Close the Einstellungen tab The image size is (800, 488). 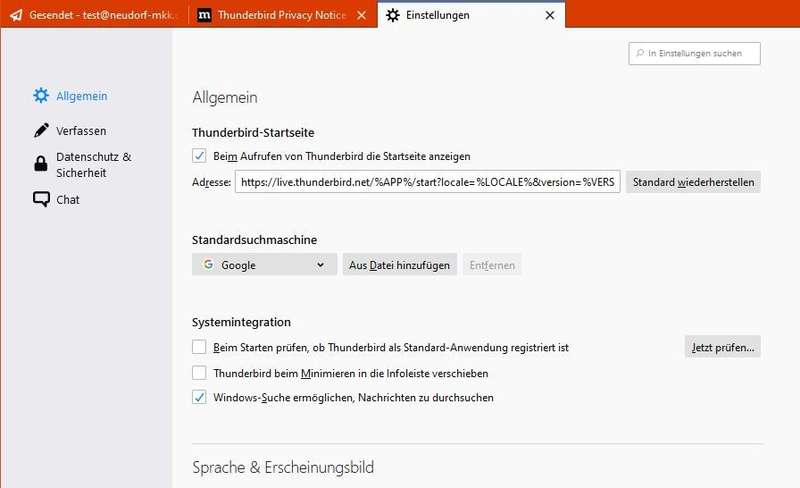click(x=549, y=16)
